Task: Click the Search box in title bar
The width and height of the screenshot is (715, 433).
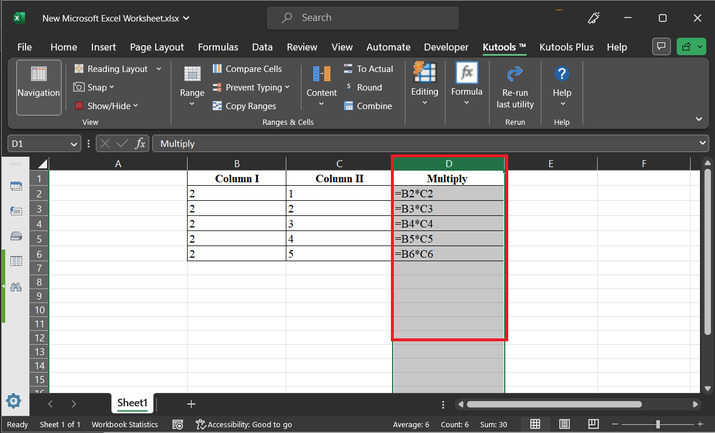Action: 363,18
